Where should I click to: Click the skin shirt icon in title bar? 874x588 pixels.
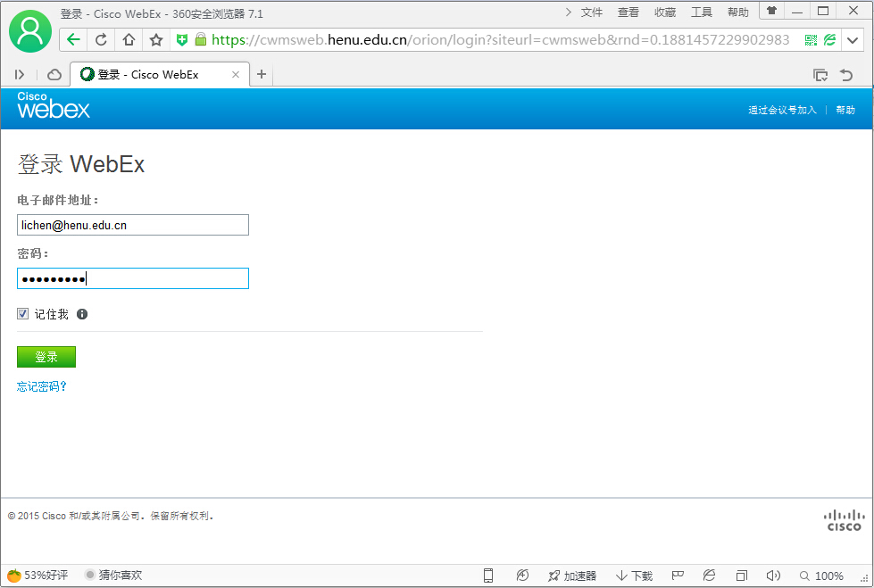(772, 11)
